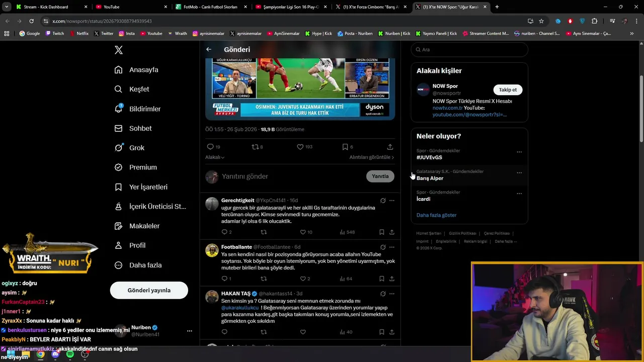This screenshot has width=644, height=362.
Task: Open the Netflix bookmark
Action: [78, 34]
